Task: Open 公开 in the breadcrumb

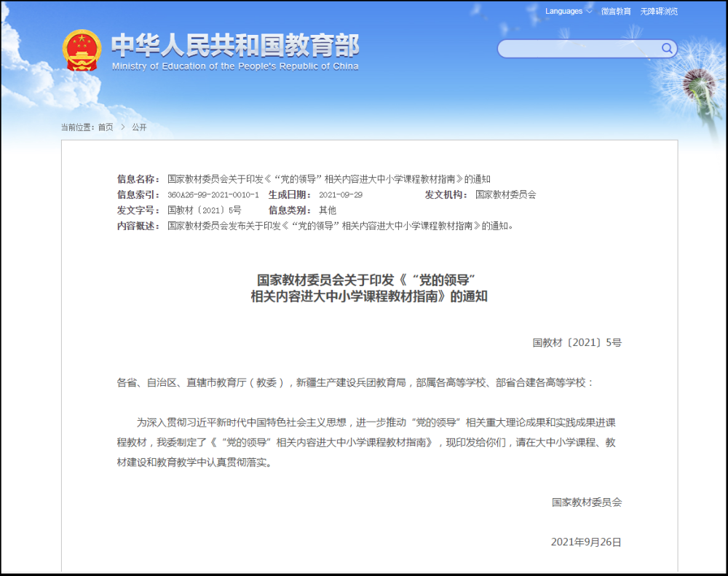Action: tap(139, 127)
